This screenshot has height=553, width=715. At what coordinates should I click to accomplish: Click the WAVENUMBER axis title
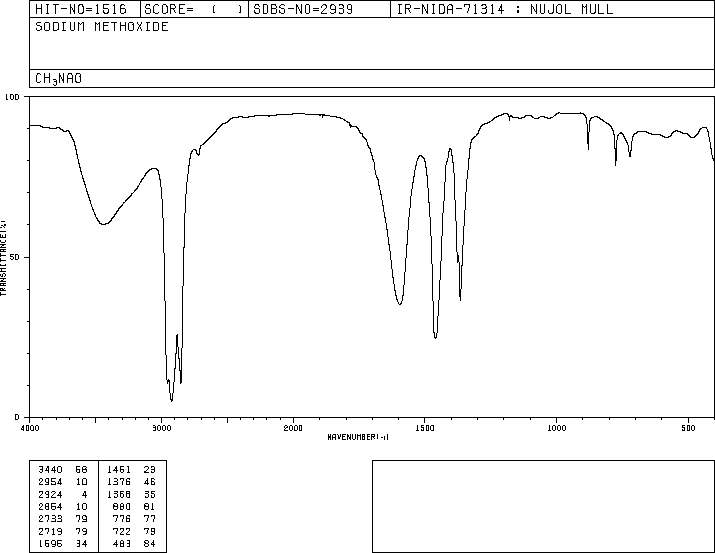pyautogui.click(x=358, y=437)
